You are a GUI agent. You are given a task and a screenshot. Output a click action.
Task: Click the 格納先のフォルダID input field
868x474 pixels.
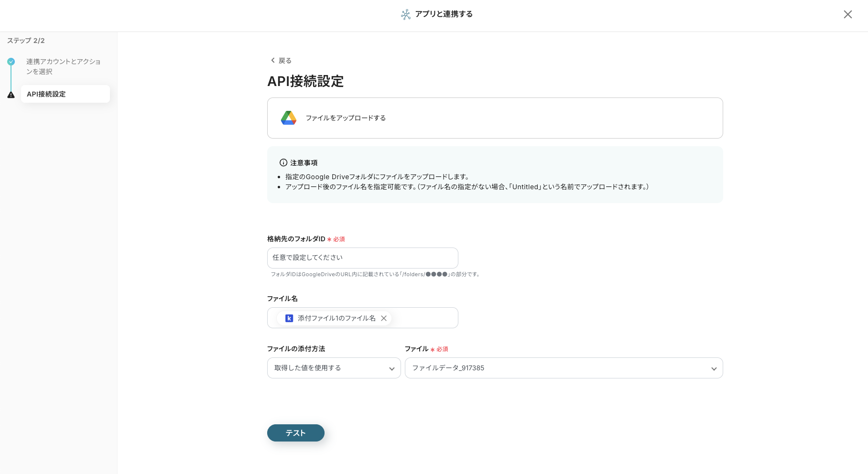(x=362, y=258)
